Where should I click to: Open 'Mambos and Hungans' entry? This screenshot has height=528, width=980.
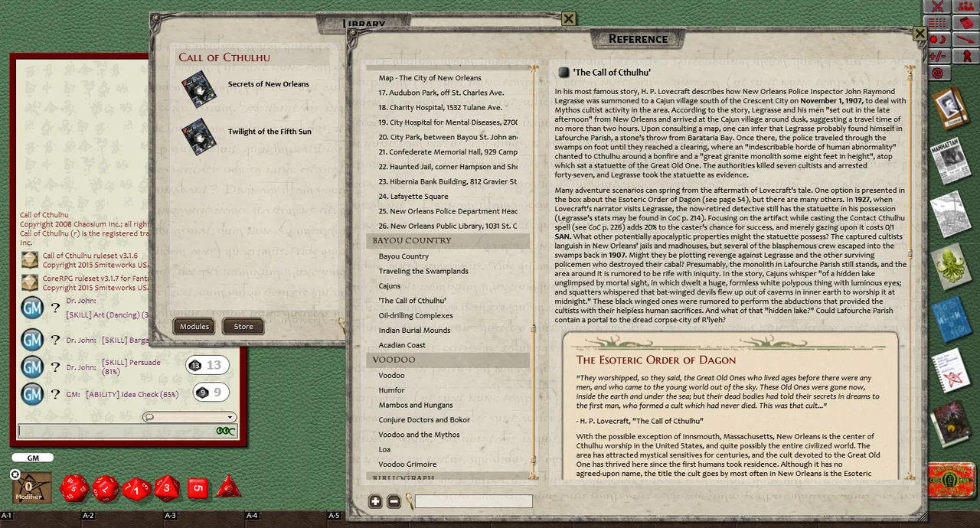pos(416,405)
